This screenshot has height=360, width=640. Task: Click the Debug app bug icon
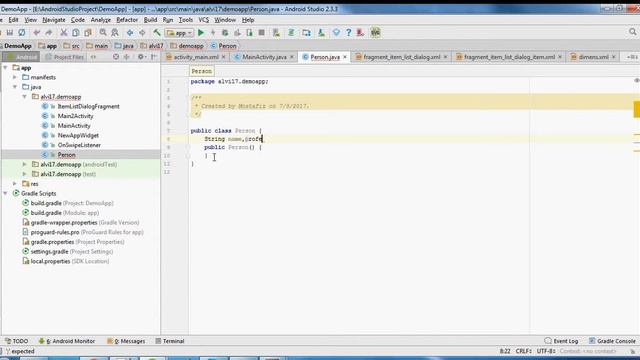tap(225, 32)
